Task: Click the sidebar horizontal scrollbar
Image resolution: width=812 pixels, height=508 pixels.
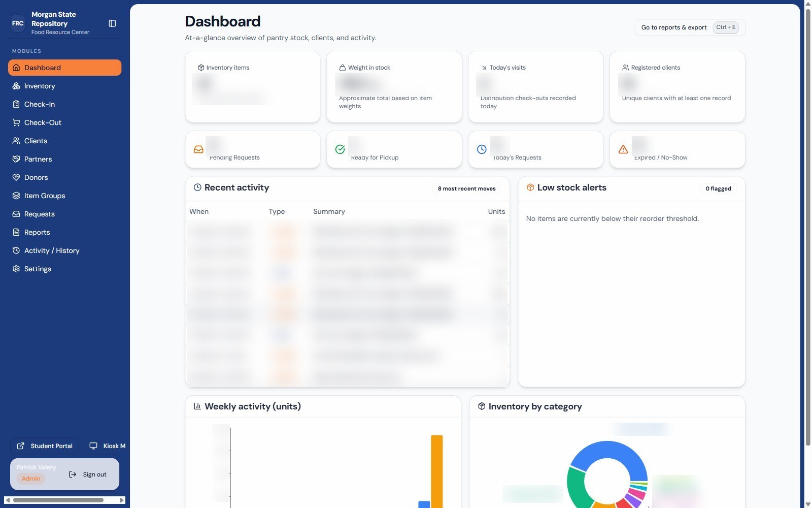Action: click(58, 500)
